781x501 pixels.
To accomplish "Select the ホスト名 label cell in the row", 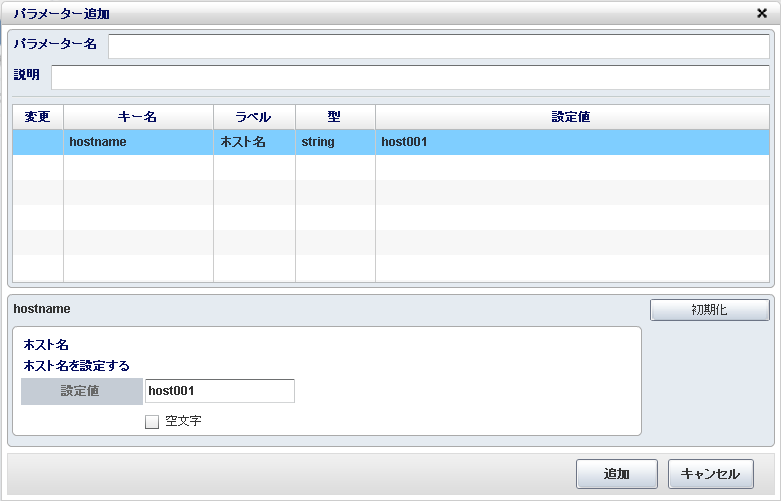I will pyautogui.click(x=254, y=142).
